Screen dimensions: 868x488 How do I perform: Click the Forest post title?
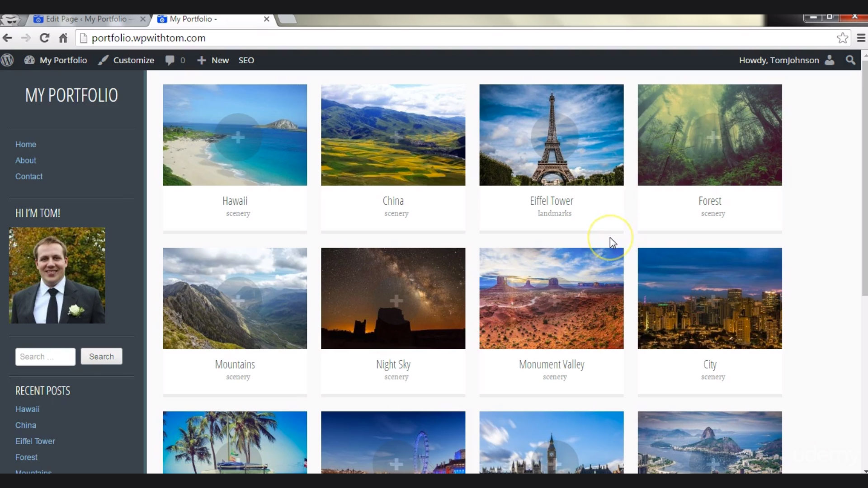709,201
